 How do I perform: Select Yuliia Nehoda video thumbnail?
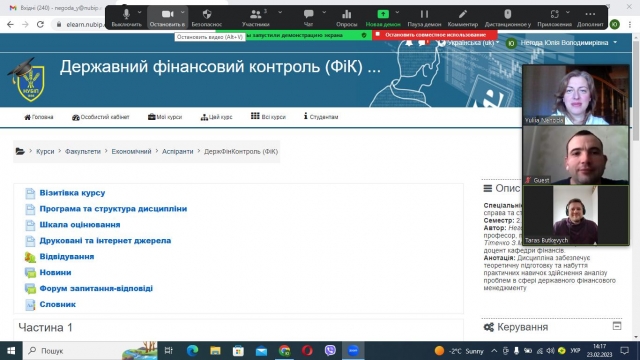pyautogui.click(x=576, y=95)
